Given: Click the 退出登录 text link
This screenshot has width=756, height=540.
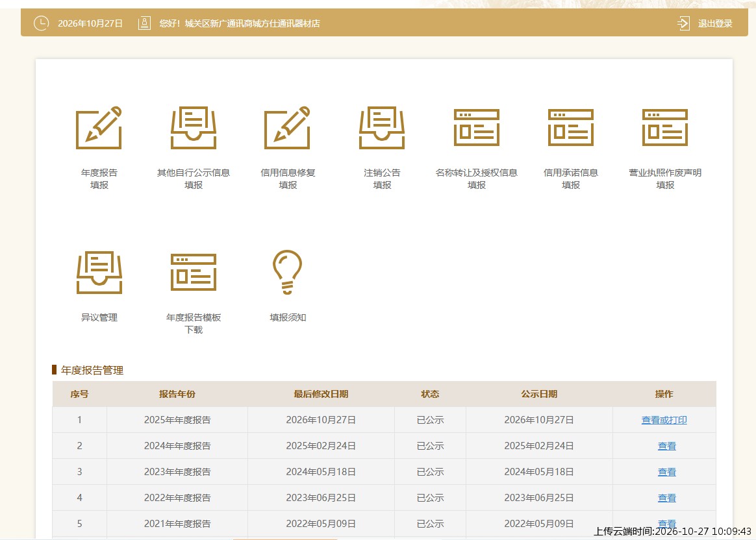Looking at the screenshot, I should (x=715, y=23).
